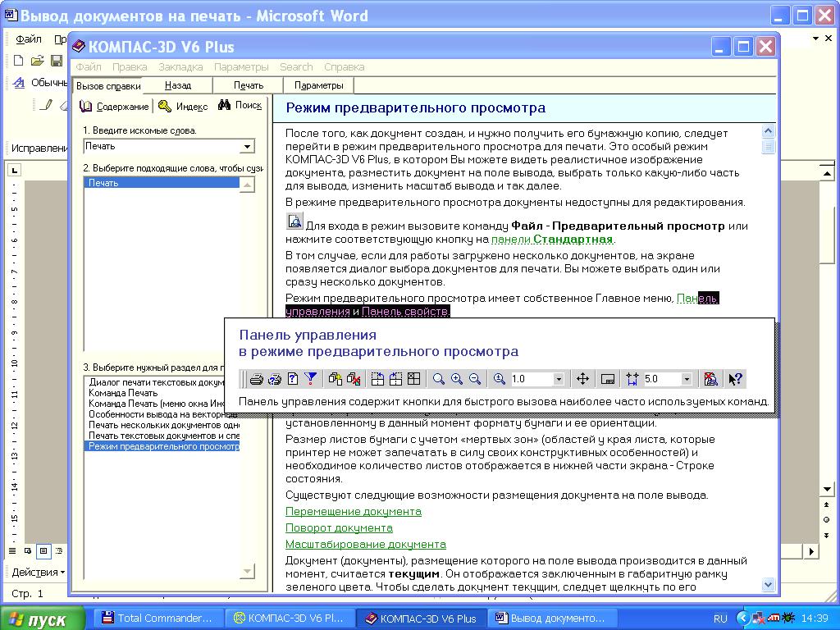Viewport: 840px width, 630px height.
Task: Follow the панели Стандартная link
Action: click(552, 239)
